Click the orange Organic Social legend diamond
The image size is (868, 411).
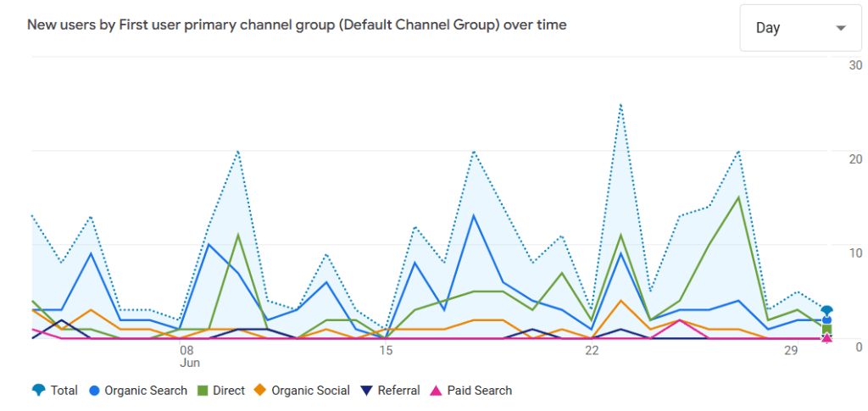(261, 391)
